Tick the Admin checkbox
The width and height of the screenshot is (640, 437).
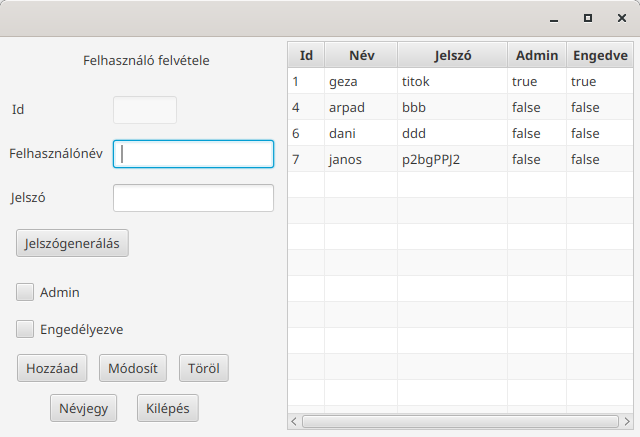click(x=25, y=292)
